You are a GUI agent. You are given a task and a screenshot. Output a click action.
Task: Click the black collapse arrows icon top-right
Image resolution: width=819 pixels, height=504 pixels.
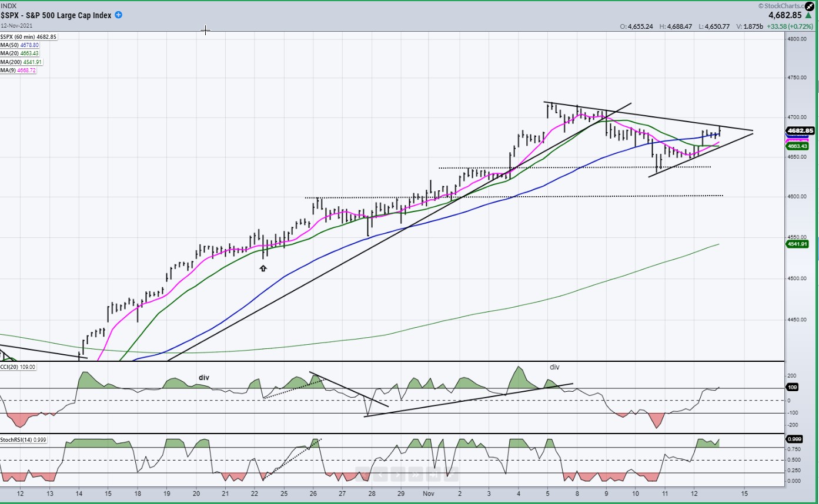809,6
